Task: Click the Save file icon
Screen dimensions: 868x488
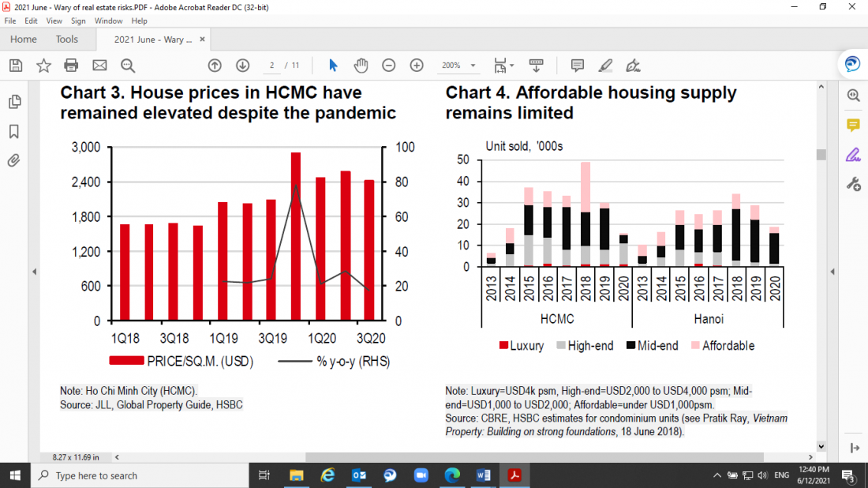Action: [x=16, y=66]
